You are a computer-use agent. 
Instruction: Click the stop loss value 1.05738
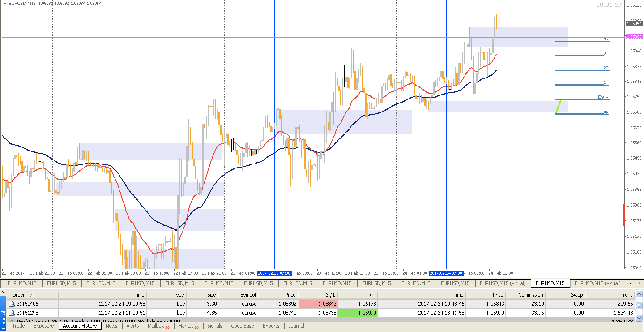[327, 313]
